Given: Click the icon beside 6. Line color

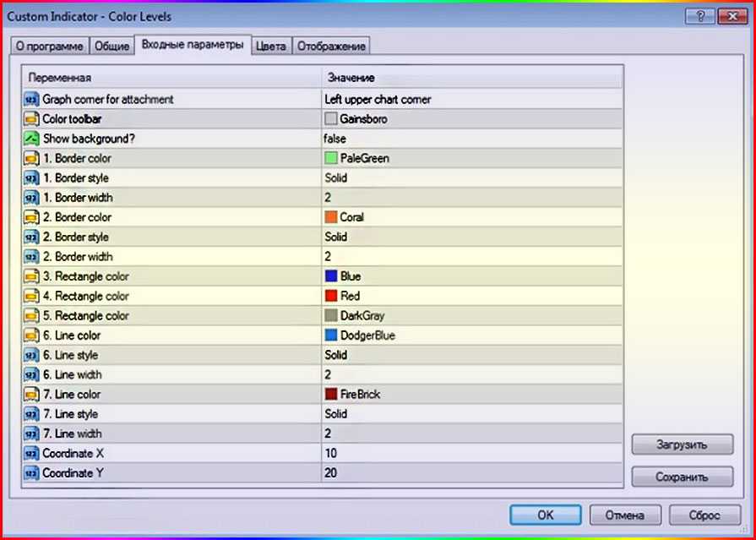Looking at the screenshot, I should [32, 335].
